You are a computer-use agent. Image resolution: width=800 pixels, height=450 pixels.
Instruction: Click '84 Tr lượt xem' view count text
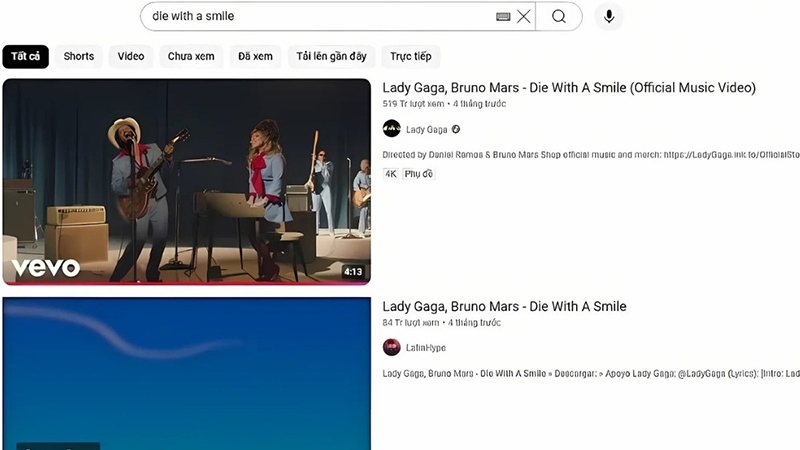(x=411, y=323)
